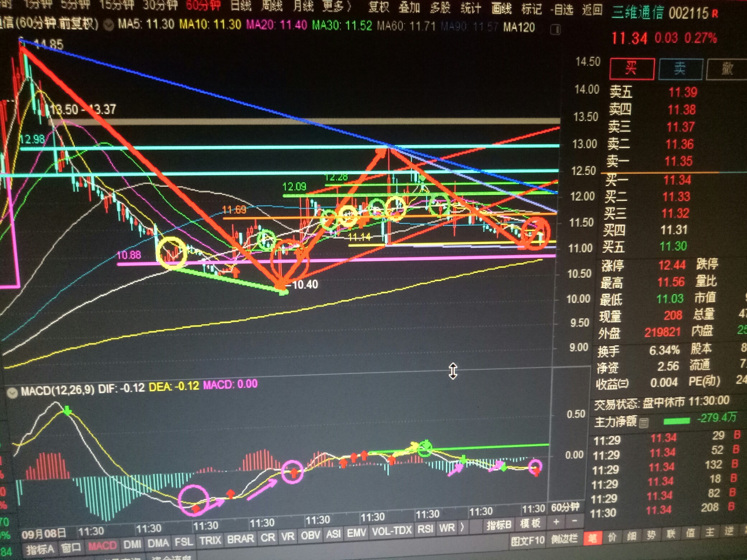
Task: Select the RSI indicator tab
Action: [x=425, y=529]
